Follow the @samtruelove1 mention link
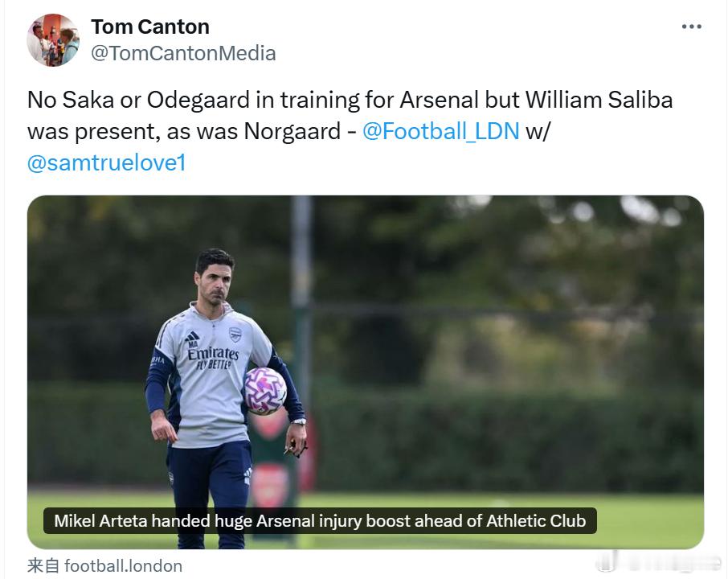The width and height of the screenshot is (728, 579). [x=106, y=162]
